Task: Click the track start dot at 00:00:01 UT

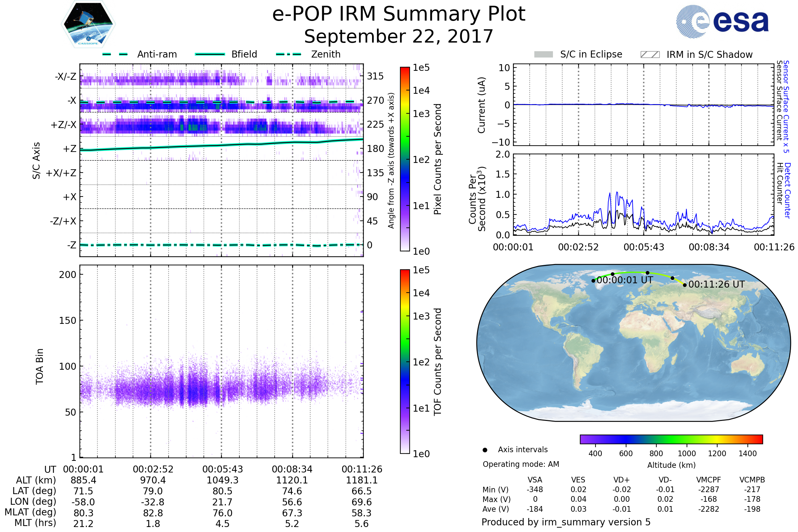Action: [x=593, y=281]
